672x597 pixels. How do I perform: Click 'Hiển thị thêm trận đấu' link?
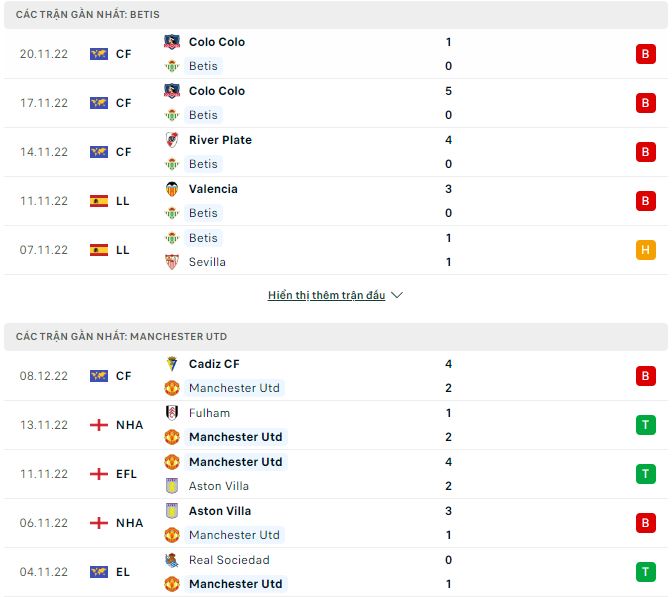(x=326, y=296)
